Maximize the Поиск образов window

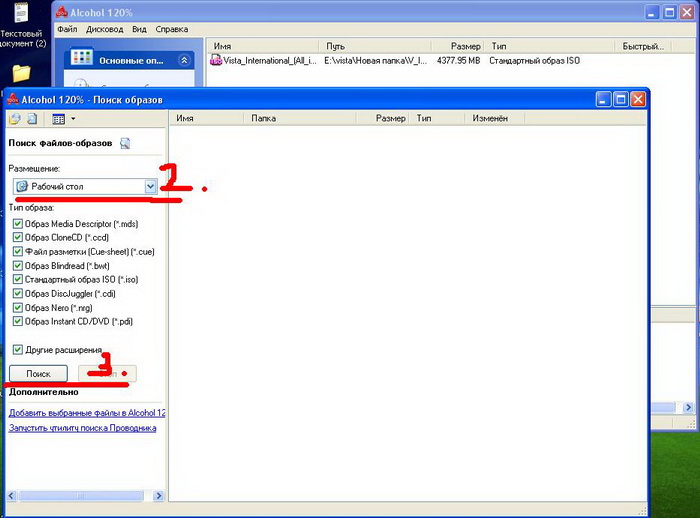point(621,99)
